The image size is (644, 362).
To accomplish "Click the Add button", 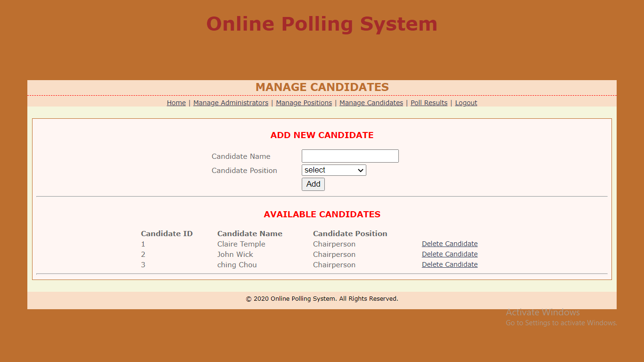I will click(x=313, y=184).
